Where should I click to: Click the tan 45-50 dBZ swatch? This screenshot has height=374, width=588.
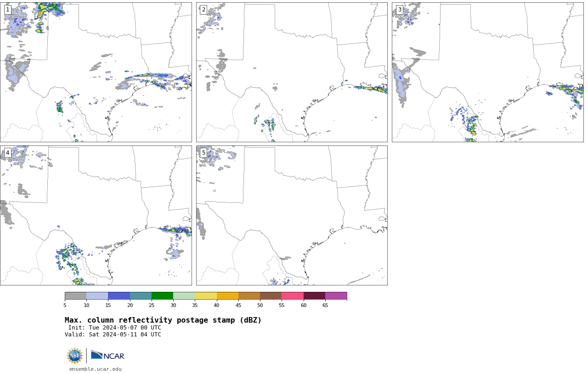[x=249, y=296]
